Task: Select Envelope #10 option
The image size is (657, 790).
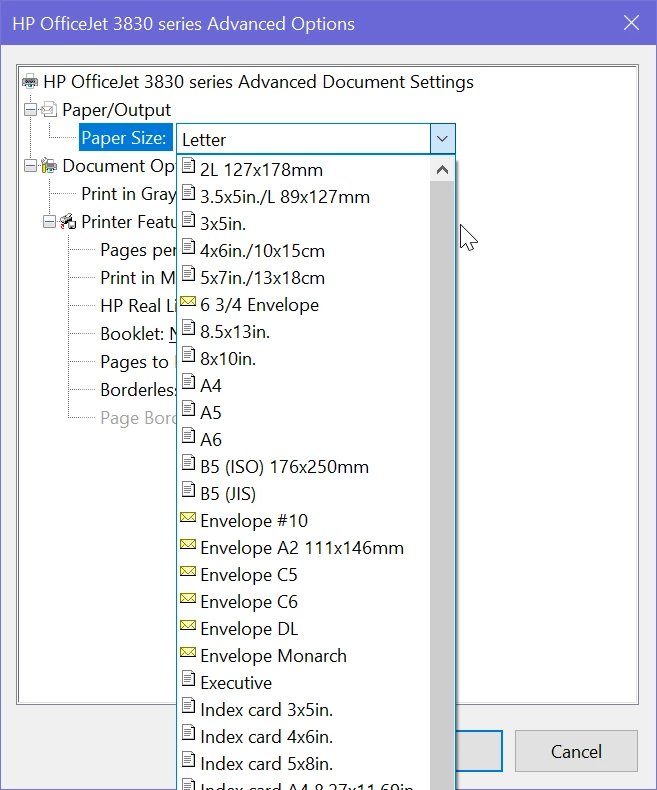Action: [304, 520]
